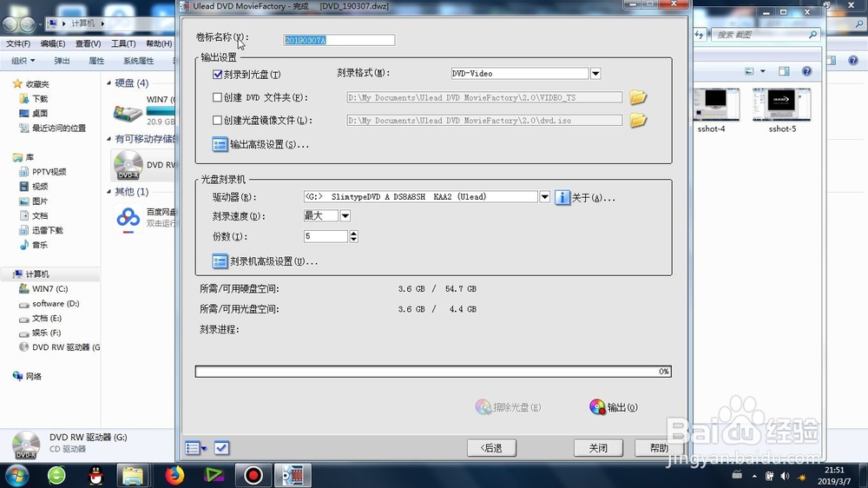Click the Explorer search box
This screenshot has height=488, width=868.
pyautogui.click(x=764, y=35)
